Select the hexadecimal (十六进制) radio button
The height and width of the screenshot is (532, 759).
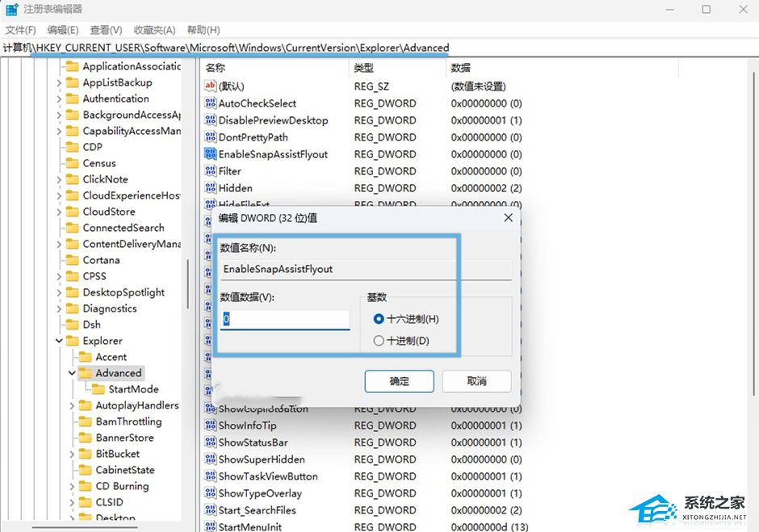(x=379, y=319)
